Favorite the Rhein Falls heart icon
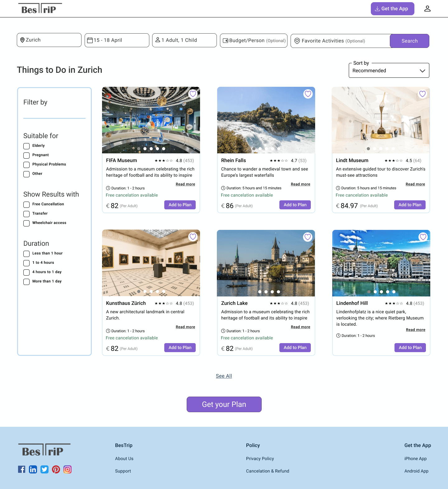Image resolution: width=448 pixels, height=489 pixels. (x=308, y=94)
